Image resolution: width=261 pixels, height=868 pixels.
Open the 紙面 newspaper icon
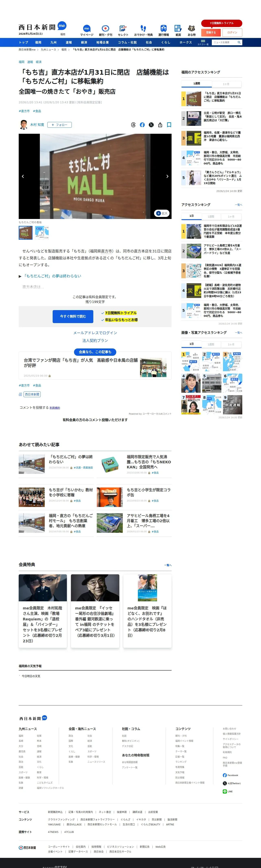178,30
